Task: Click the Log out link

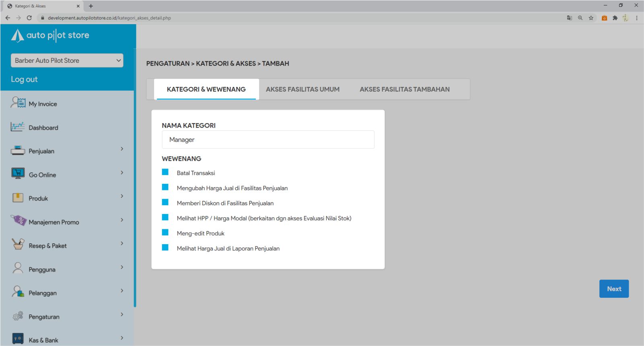Action: [24, 79]
